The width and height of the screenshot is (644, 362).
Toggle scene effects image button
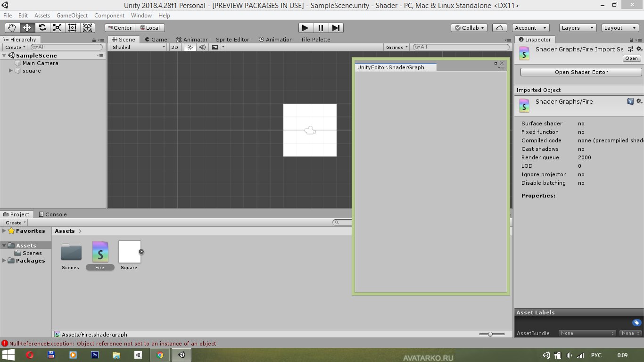215,47
